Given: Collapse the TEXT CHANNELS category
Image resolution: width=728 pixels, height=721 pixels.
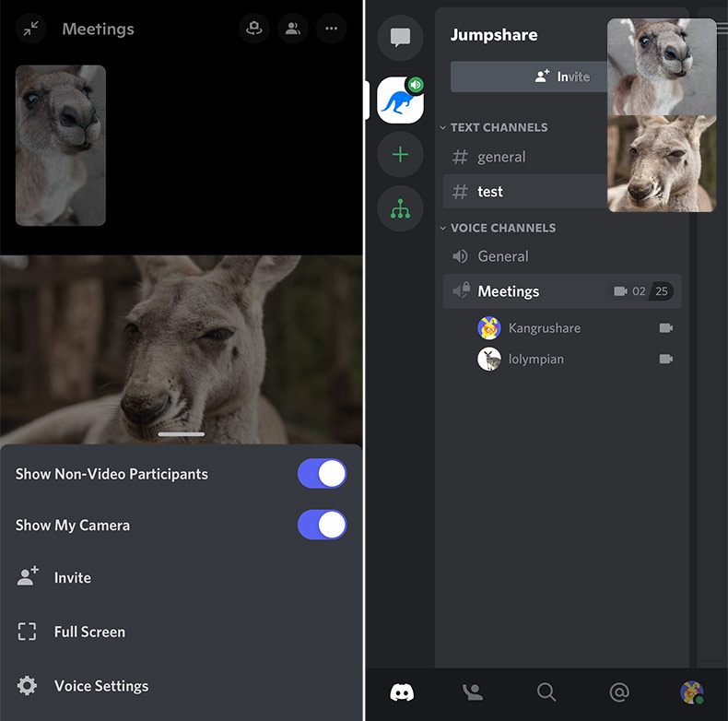Looking at the screenshot, I should click(498, 127).
